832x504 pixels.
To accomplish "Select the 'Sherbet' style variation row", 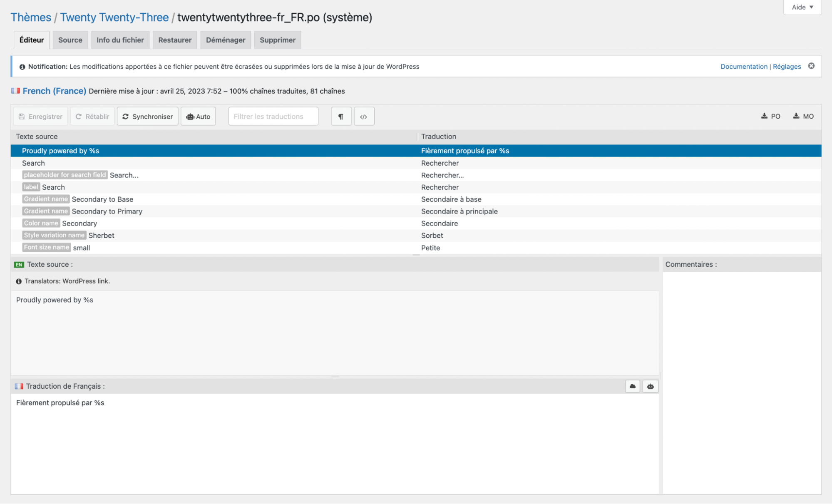I will pos(416,236).
